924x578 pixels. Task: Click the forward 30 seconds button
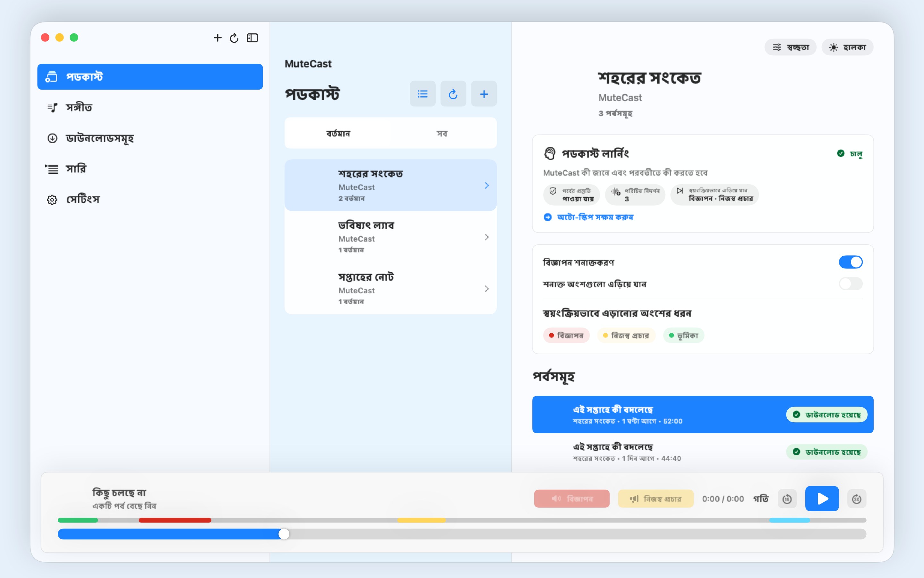[857, 498]
